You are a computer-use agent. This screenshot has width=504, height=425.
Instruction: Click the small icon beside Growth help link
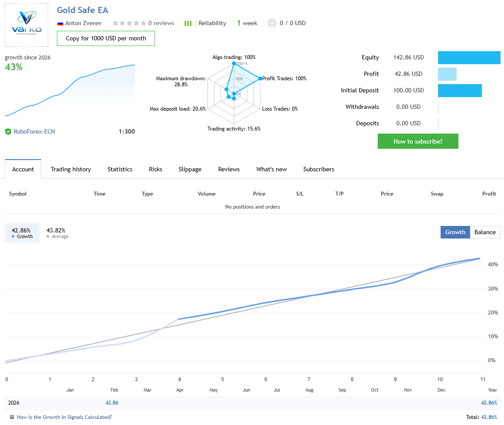pos(12,417)
